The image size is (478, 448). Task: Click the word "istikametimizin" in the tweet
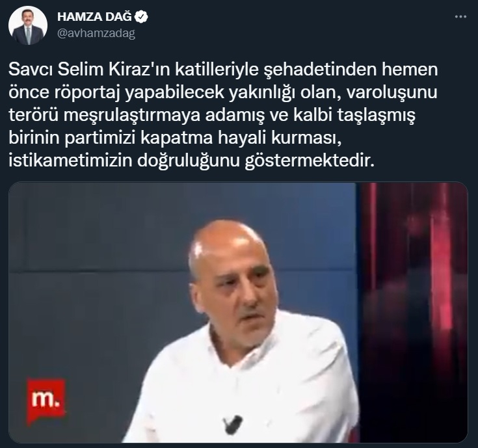[70, 161]
